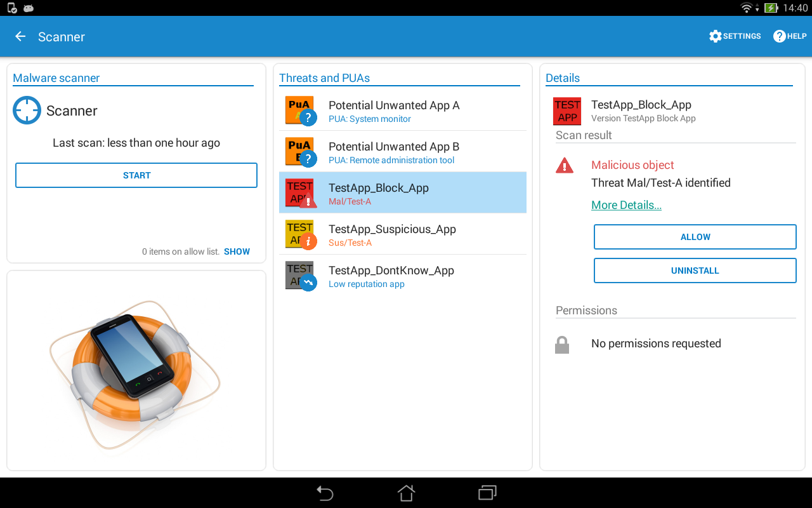
Task: Open the Android recent apps overview
Action: tap(487, 493)
